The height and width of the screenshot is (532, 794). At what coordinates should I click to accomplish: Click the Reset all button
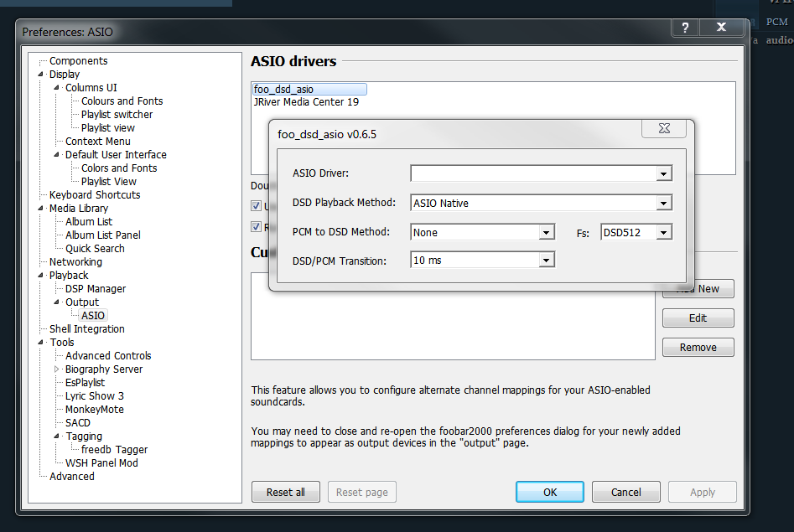click(286, 492)
